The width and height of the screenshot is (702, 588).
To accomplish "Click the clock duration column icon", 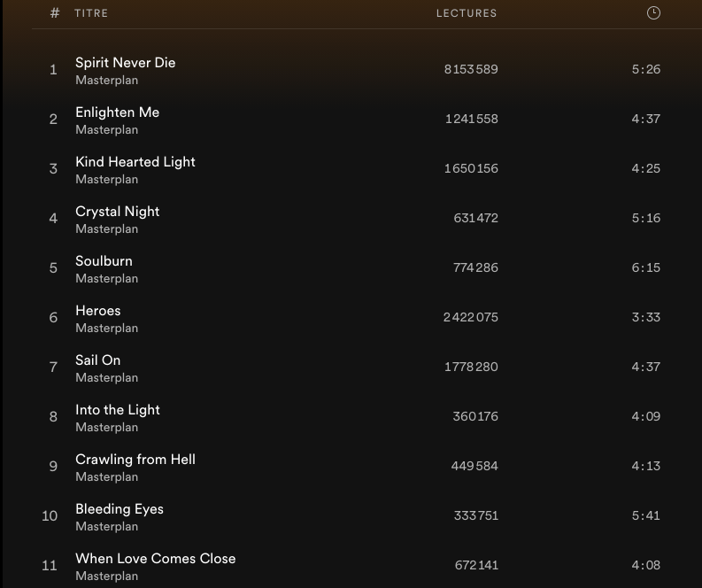I will click(x=653, y=13).
